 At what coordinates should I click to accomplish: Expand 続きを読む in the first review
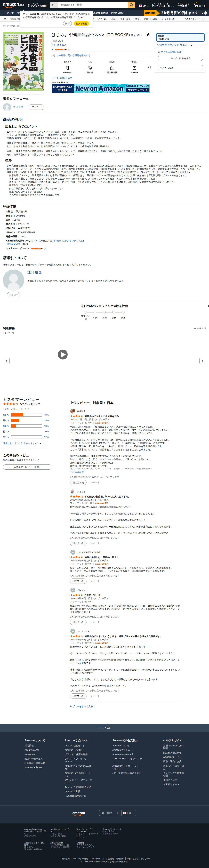(x=77, y=472)
